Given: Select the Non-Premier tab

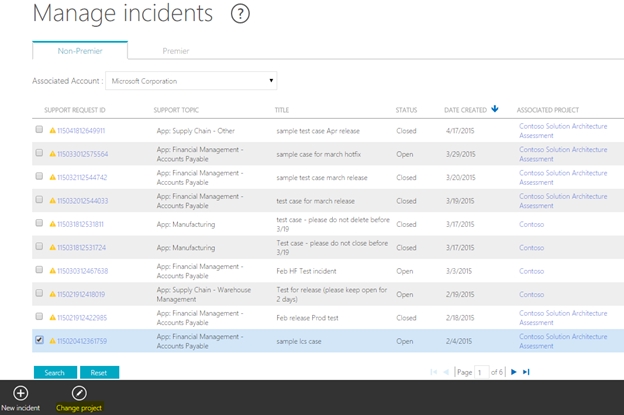Looking at the screenshot, I should pyautogui.click(x=80, y=50).
